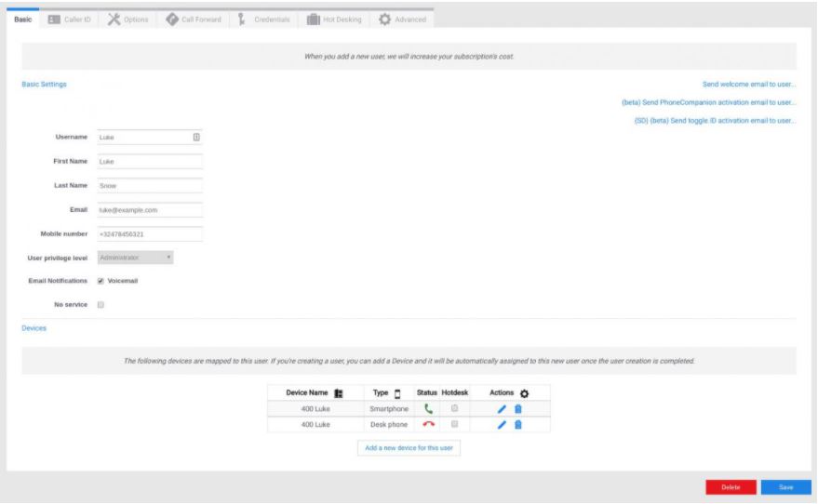Click the green phone status icon

(x=428, y=409)
